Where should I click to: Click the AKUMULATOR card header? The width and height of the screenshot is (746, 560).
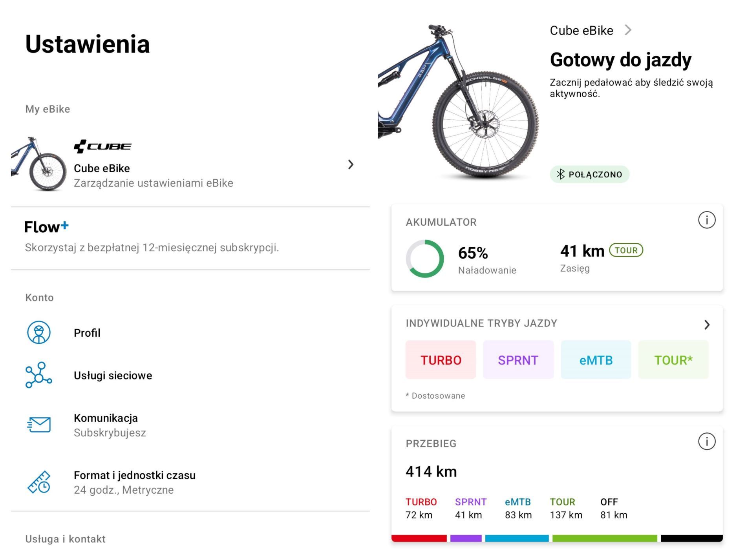coord(441,222)
